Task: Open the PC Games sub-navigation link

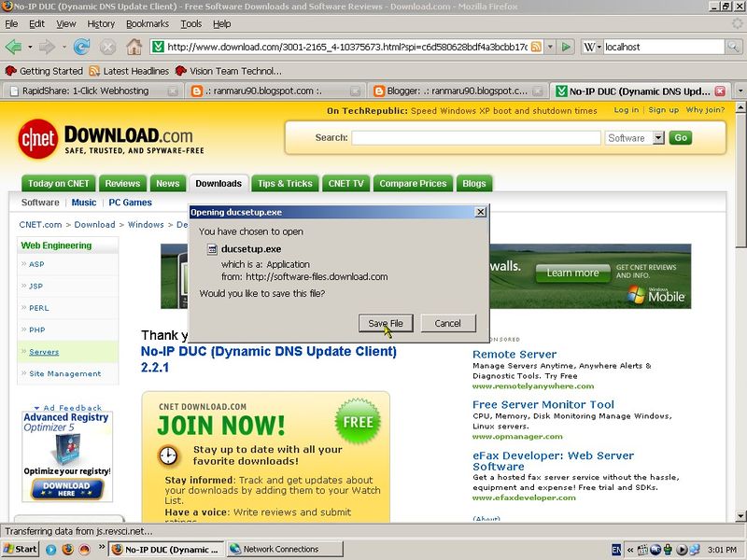Action: tap(130, 203)
